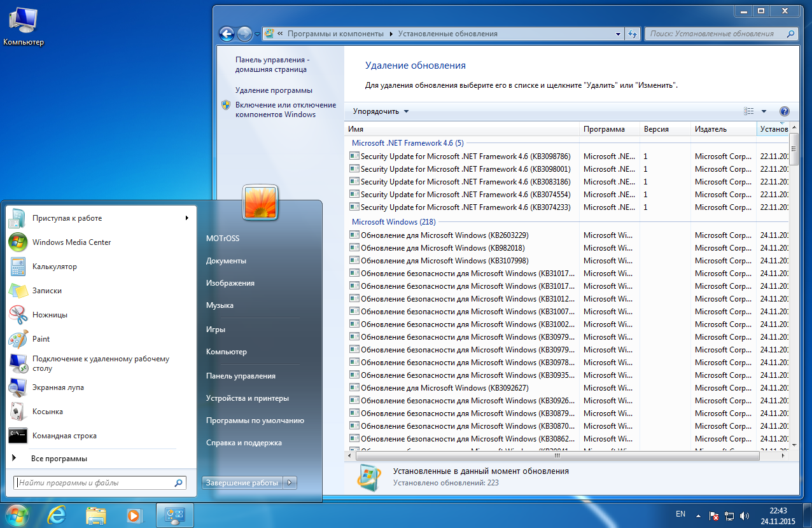
Task: Show hidden tray icons arrow
Action: (x=698, y=515)
